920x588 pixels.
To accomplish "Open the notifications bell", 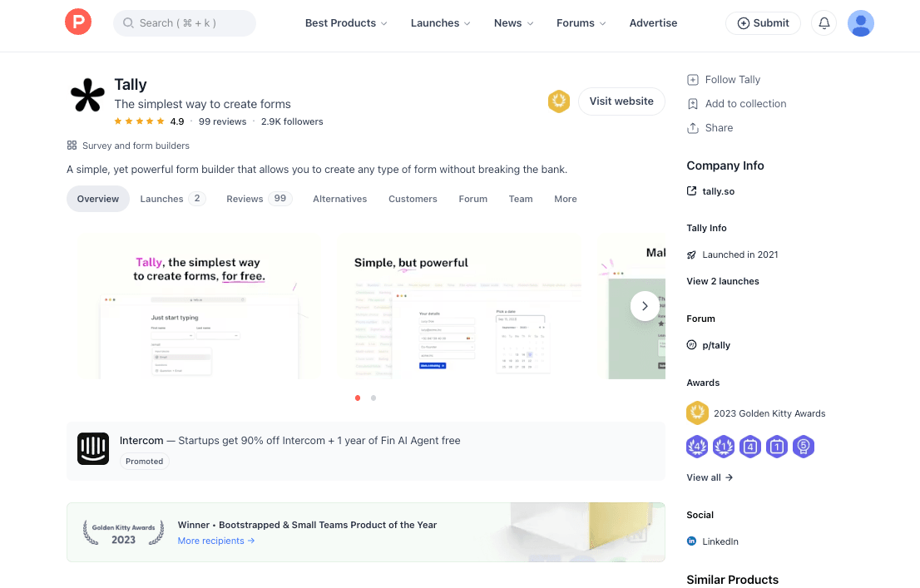I will tap(824, 23).
